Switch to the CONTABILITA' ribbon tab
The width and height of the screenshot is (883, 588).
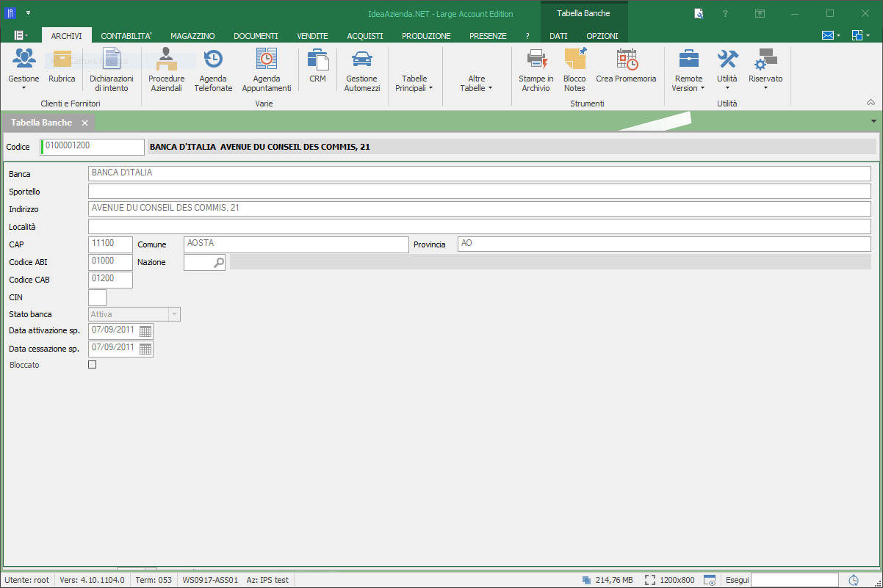coord(126,35)
